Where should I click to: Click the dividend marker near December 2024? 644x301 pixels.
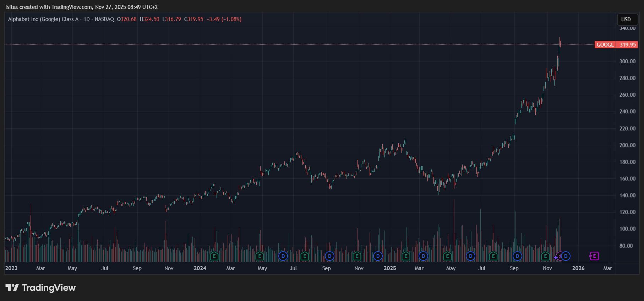pyautogui.click(x=378, y=256)
